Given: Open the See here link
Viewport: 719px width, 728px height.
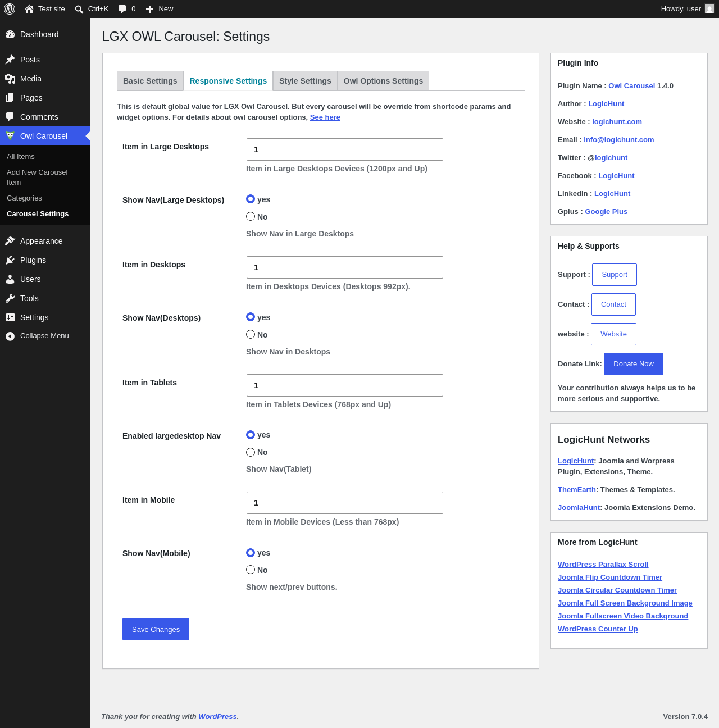Looking at the screenshot, I should [x=325, y=117].
